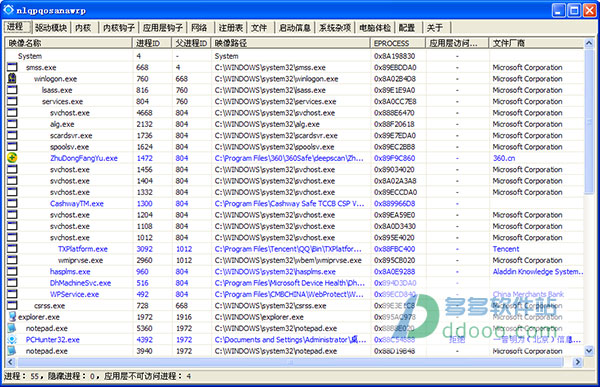This screenshot has width=600, height=387.
Task: Select the CashwayTM.exe process name
Action: click(77, 204)
